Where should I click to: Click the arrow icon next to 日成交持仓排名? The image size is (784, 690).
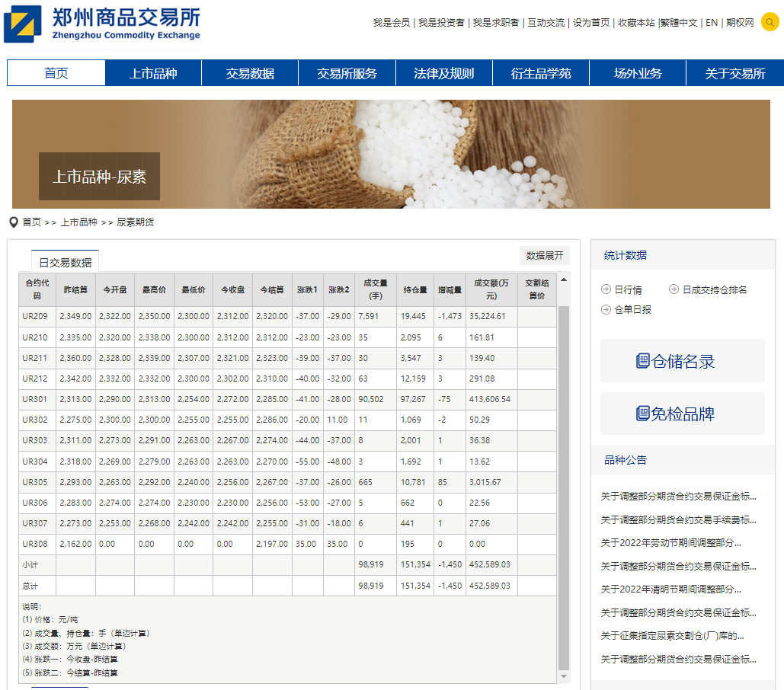pos(674,289)
